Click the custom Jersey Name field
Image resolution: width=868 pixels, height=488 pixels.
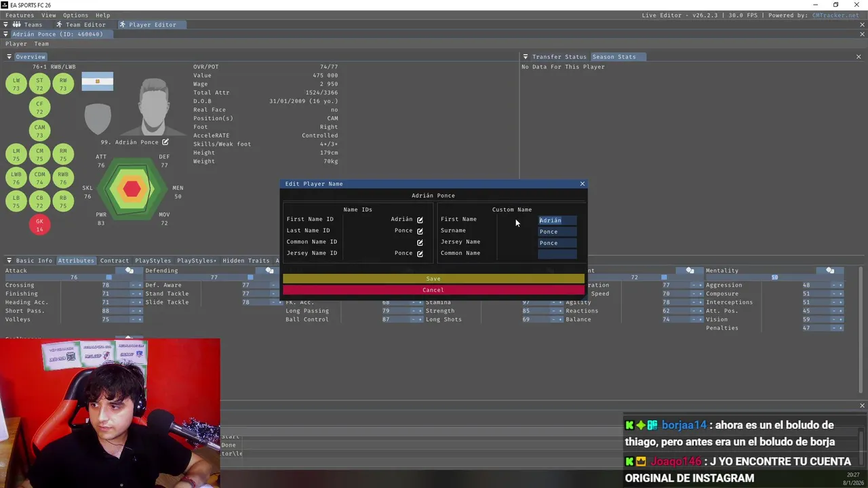pos(557,243)
